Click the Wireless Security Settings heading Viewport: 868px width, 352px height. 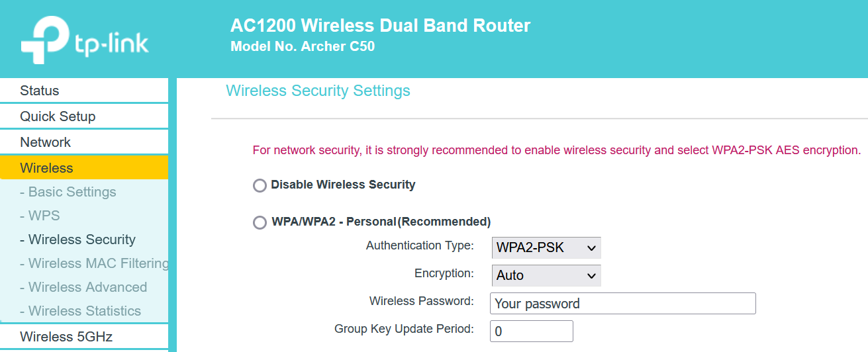coord(318,91)
